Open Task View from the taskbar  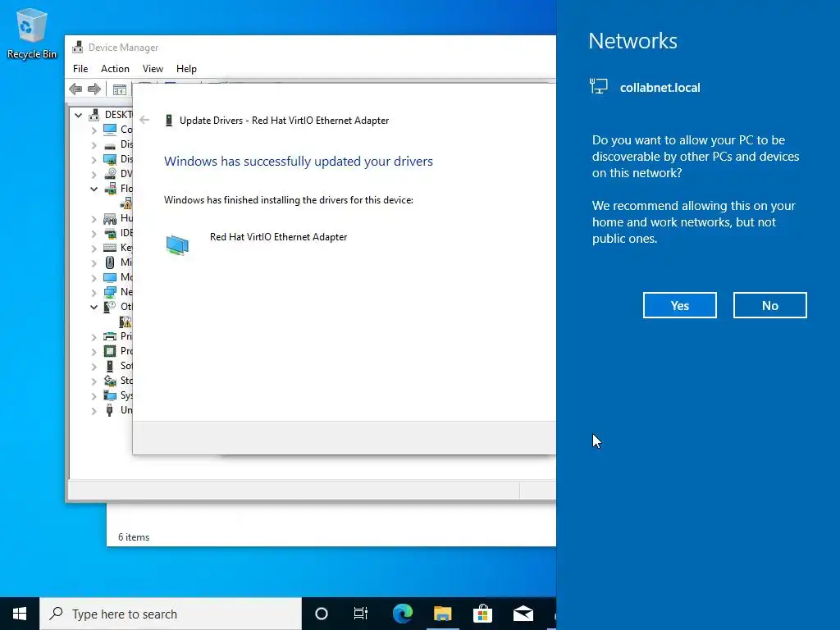point(361,614)
